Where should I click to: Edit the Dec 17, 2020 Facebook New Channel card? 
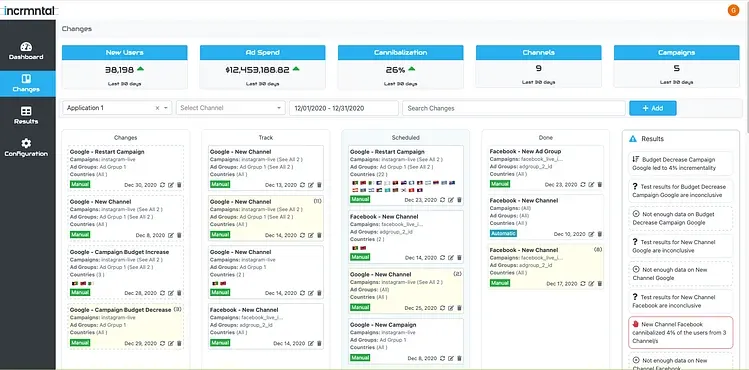[591, 284]
